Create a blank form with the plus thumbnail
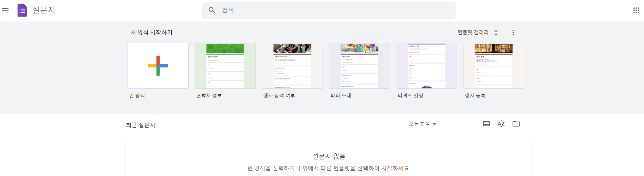644x176 pixels. pos(158,66)
